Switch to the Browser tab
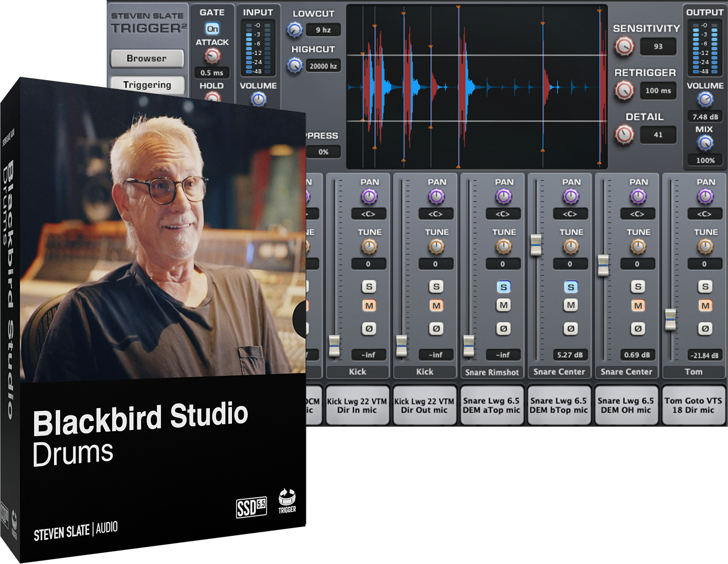728x564 pixels. pyautogui.click(x=147, y=58)
